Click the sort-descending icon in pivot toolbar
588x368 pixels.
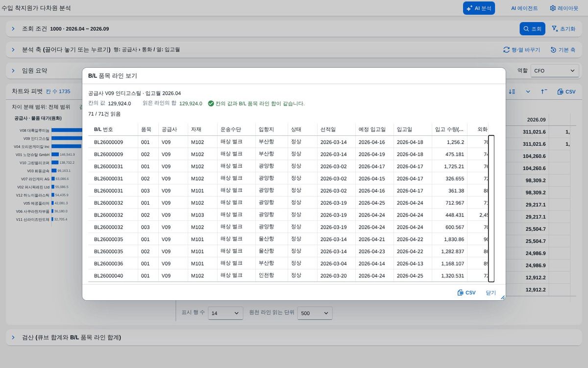coord(512,92)
